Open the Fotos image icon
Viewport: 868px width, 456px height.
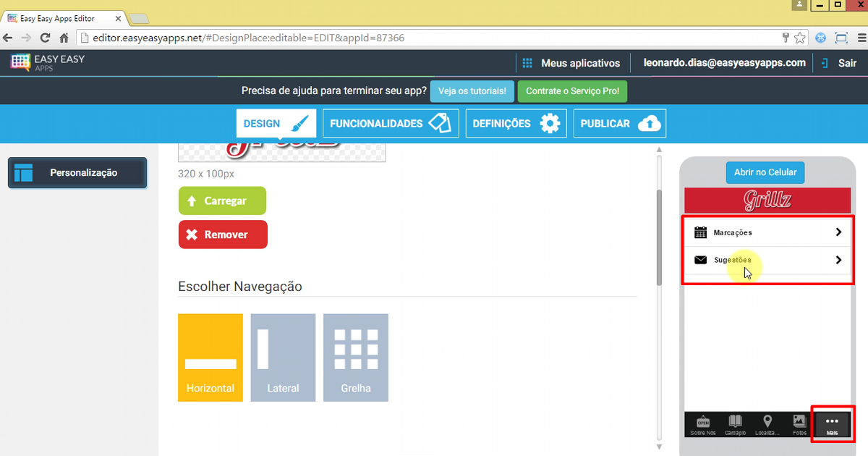(799, 422)
